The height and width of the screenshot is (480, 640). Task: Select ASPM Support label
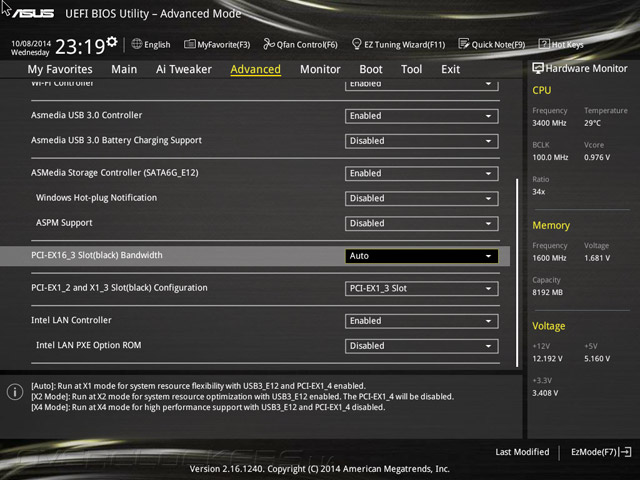coord(64,223)
